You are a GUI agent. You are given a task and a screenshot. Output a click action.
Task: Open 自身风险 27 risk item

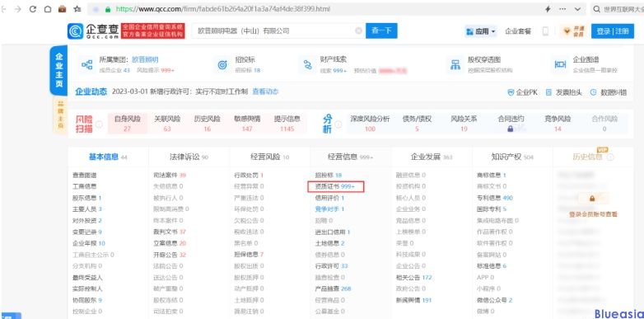pos(128,124)
